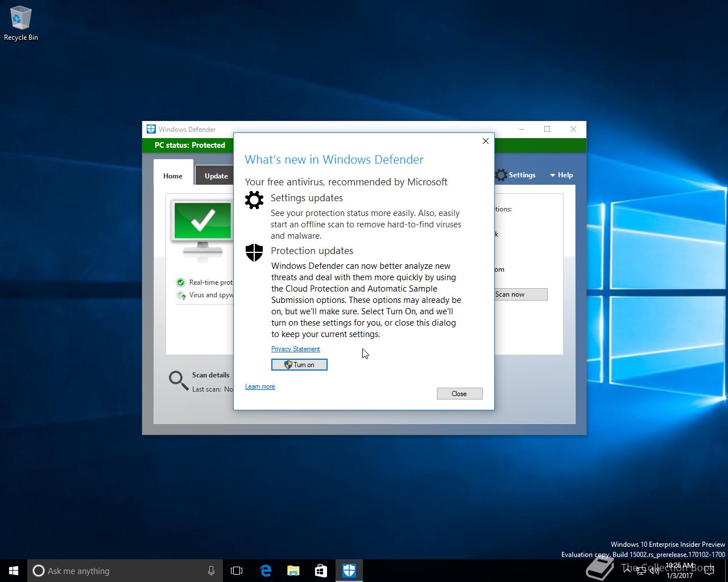Launch Microsoft Edge from the taskbar
Viewport: 728px width, 582px height.
265,571
